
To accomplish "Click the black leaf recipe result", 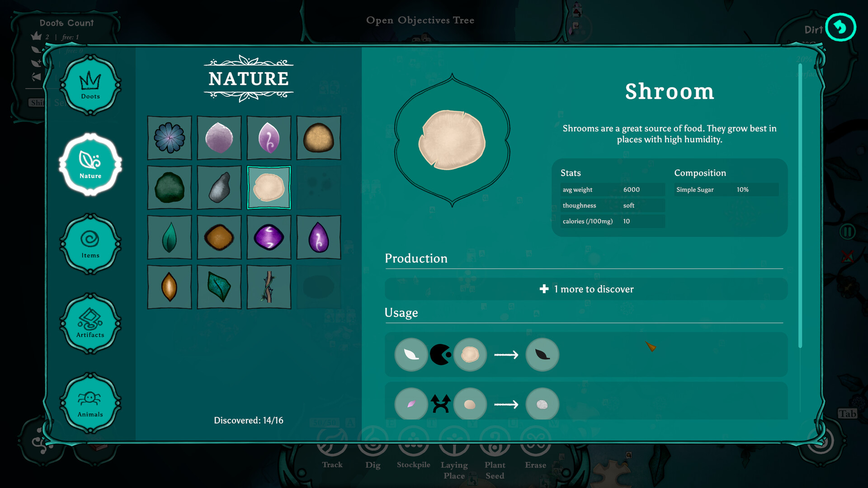I will 542,355.
